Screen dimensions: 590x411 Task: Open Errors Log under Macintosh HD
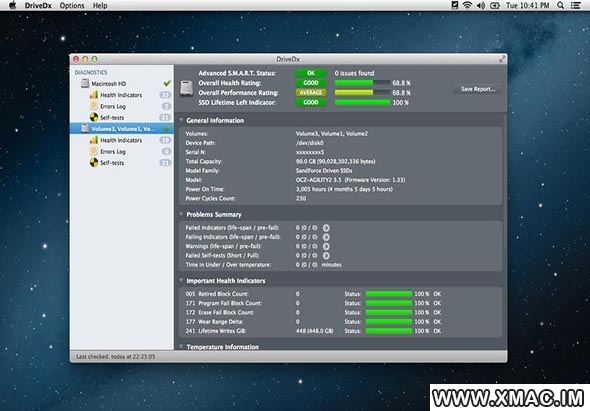point(113,106)
